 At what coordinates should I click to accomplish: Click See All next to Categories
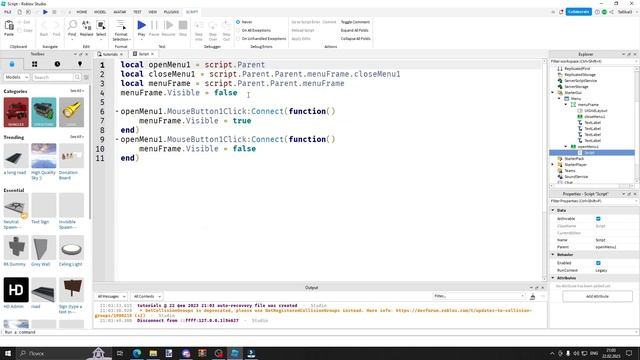tap(76, 91)
